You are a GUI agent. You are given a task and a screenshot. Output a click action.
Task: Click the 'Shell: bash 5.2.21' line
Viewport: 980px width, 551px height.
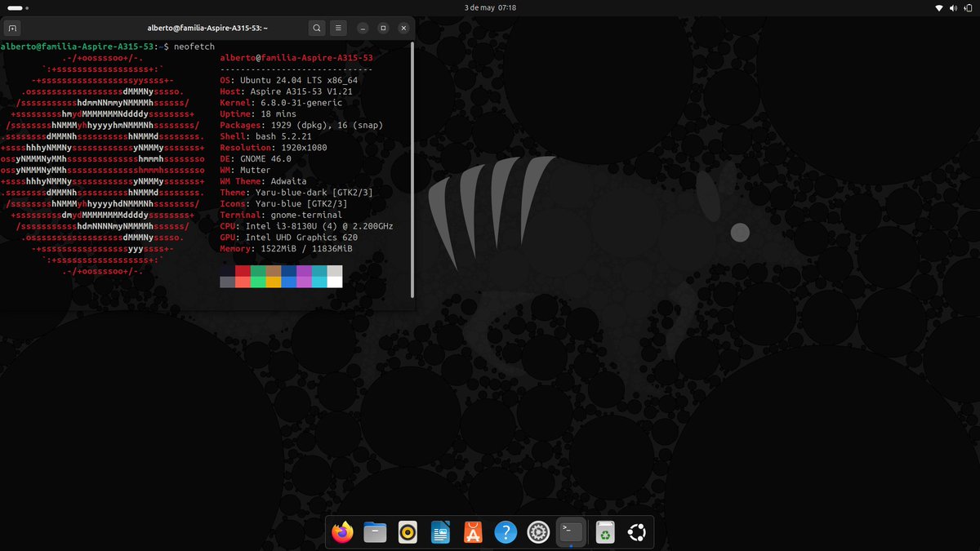265,136
